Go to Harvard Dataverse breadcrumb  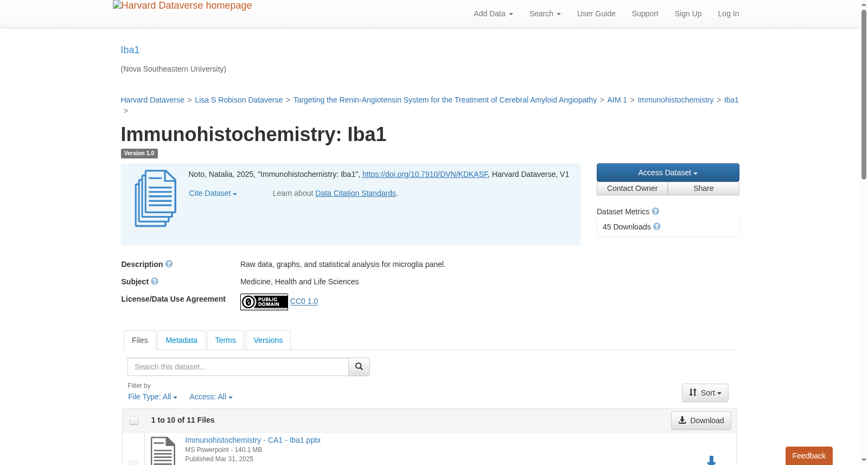click(152, 100)
